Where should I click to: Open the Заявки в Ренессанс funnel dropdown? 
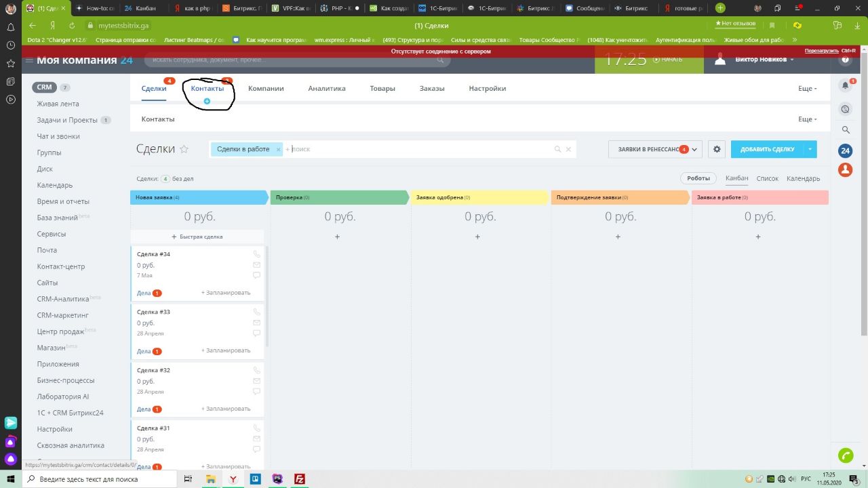[x=656, y=149]
